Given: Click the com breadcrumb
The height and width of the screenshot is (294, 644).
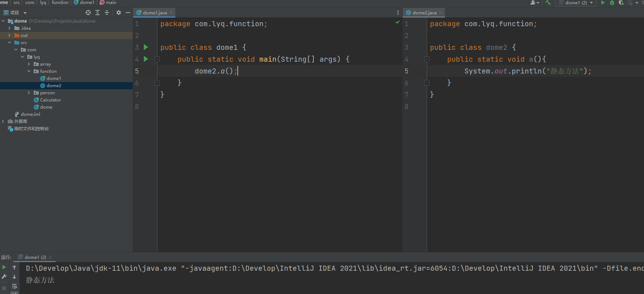Looking at the screenshot, I should (x=30, y=3).
